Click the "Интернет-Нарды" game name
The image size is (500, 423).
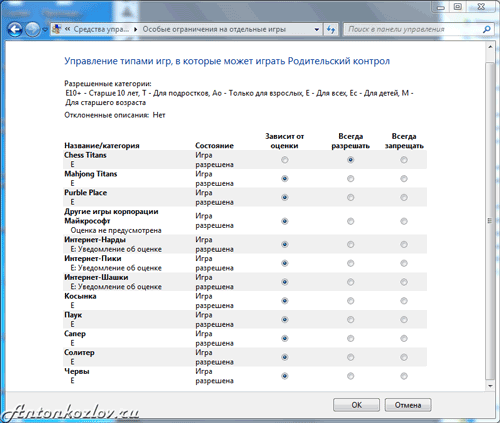pos(95,240)
